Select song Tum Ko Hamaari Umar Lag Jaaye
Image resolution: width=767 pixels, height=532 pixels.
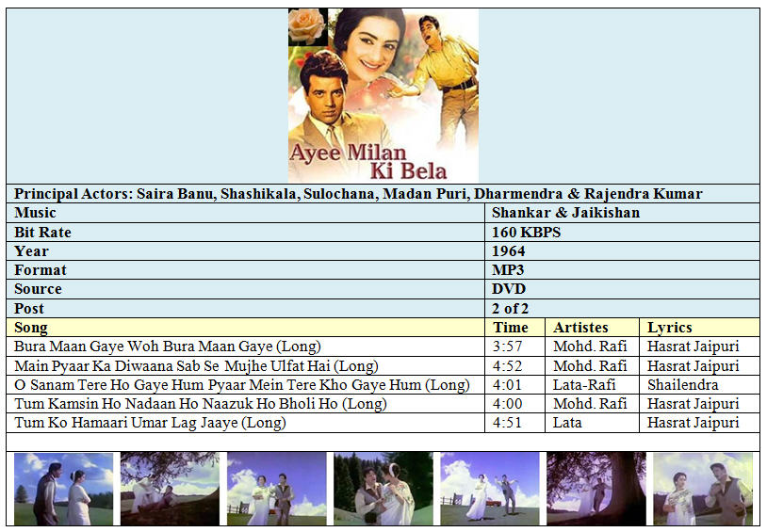click(150, 423)
